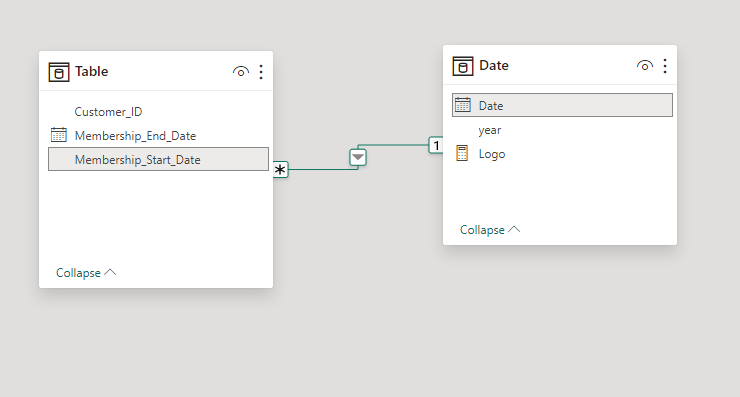This screenshot has width=740, height=397.
Task: Click the relationship filter direction arrow
Action: [358, 157]
